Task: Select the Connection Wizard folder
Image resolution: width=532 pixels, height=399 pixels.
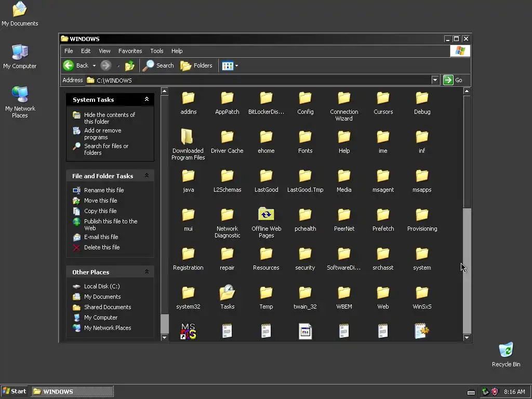Action: point(344,107)
